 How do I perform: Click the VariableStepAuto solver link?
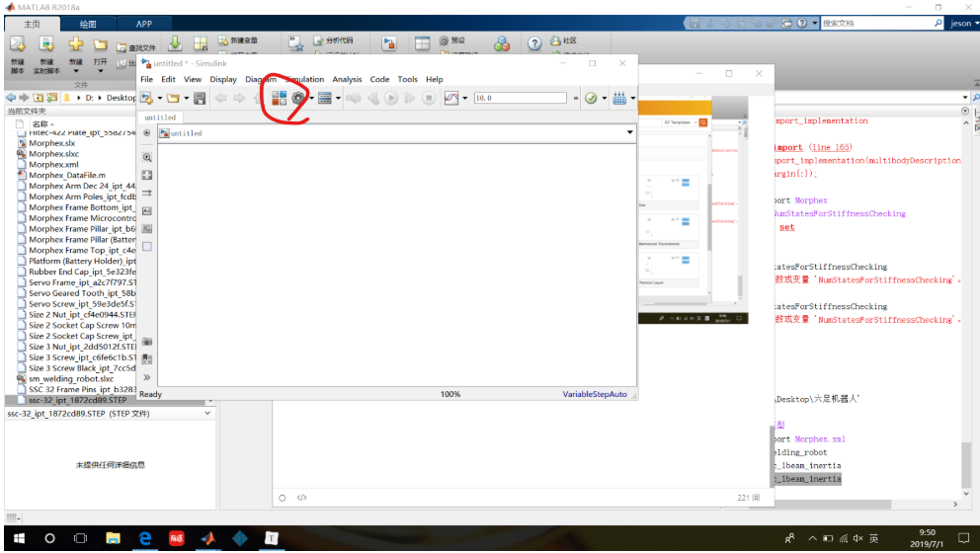click(x=595, y=394)
